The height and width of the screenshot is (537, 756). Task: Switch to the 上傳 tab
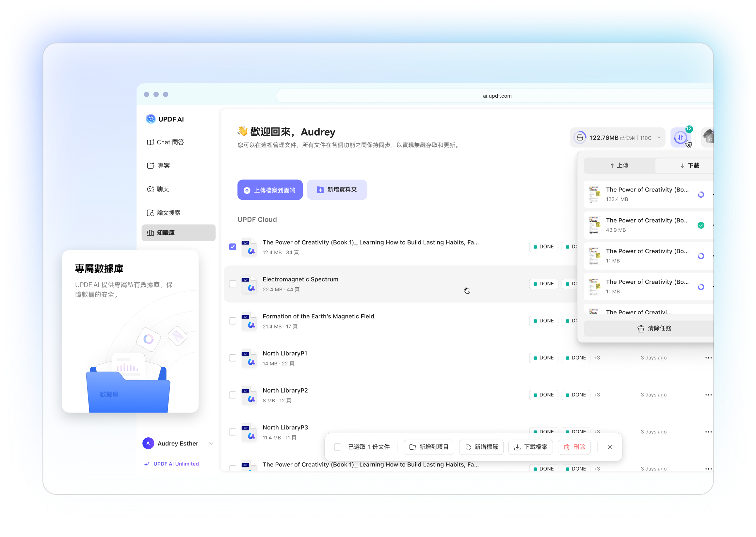[619, 165]
